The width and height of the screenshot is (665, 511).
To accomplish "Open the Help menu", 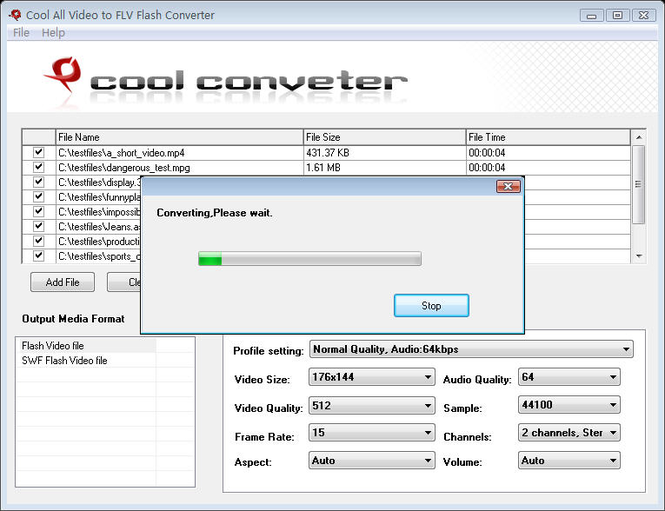I will click(53, 33).
